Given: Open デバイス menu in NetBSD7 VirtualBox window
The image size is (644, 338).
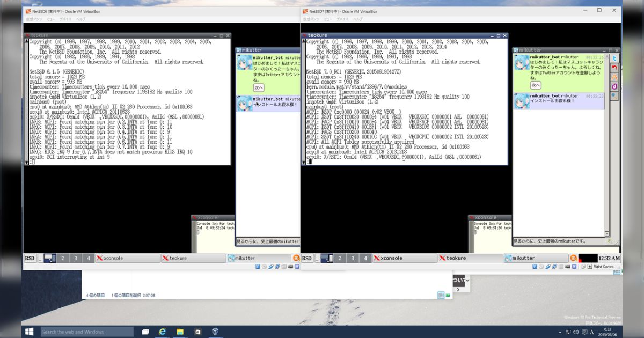Looking at the screenshot, I should (343, 19).
